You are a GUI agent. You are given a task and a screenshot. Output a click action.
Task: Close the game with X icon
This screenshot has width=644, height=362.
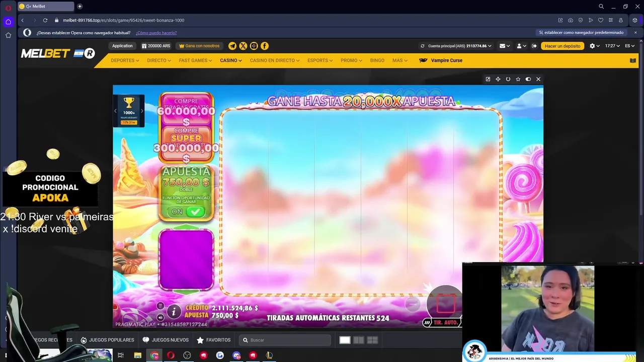(x=538, y=79)
